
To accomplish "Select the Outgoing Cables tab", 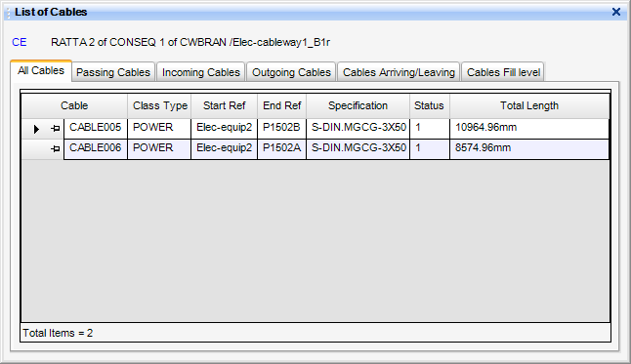I will click(291, 72).
